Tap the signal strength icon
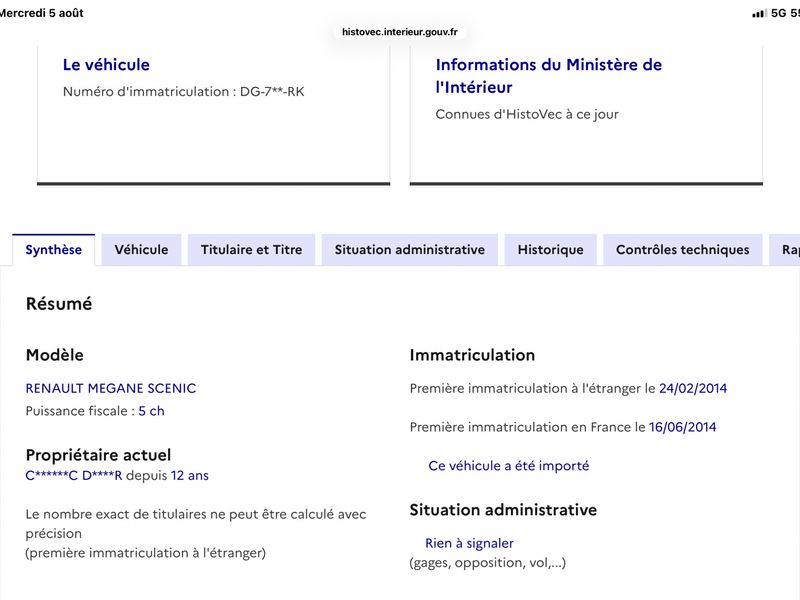The height and width of the screenshot is (600, 800). pos(759,14)
